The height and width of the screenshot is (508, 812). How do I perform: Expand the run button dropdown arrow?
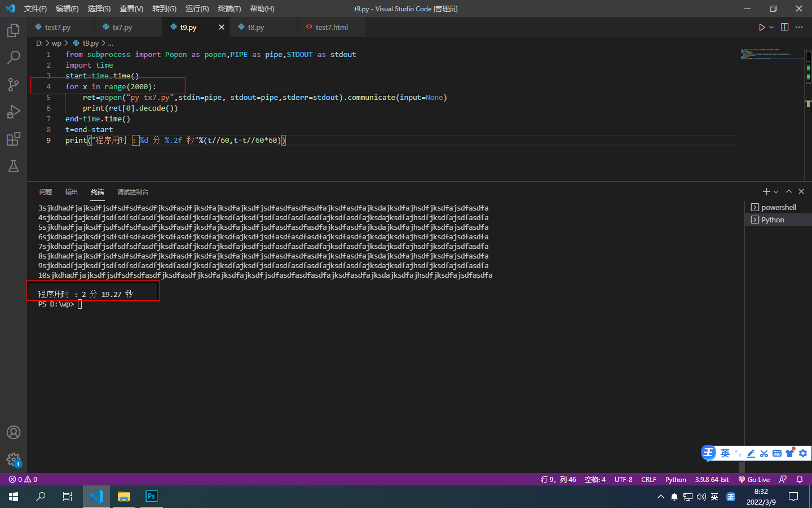(771, 27)
